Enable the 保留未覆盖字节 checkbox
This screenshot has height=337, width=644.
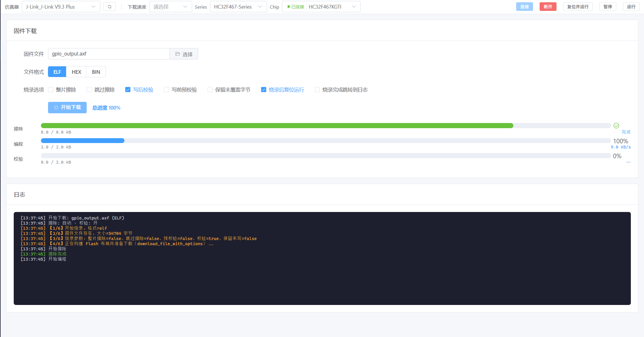point(210,90)
